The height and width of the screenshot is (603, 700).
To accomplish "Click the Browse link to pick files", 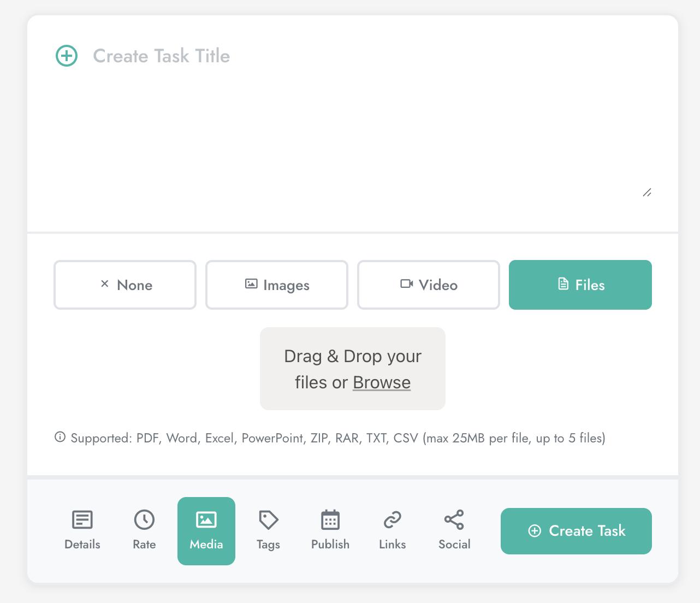I will click(x=381, y=382).
